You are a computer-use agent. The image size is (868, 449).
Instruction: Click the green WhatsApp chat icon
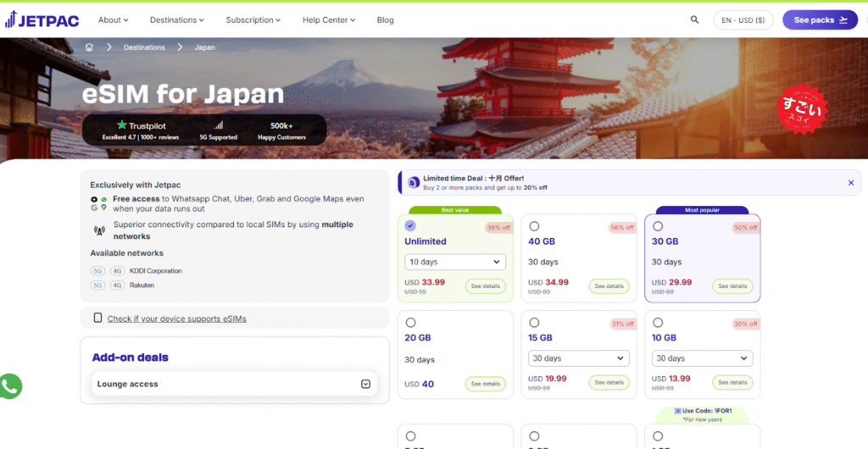coord(9,386)
